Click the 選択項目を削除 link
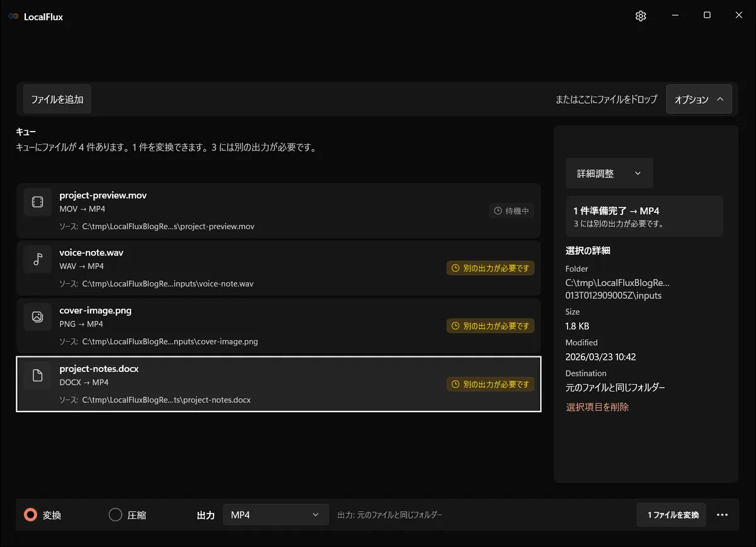The width and height of the screenshot is (756, 547). (x=597, y=407)
